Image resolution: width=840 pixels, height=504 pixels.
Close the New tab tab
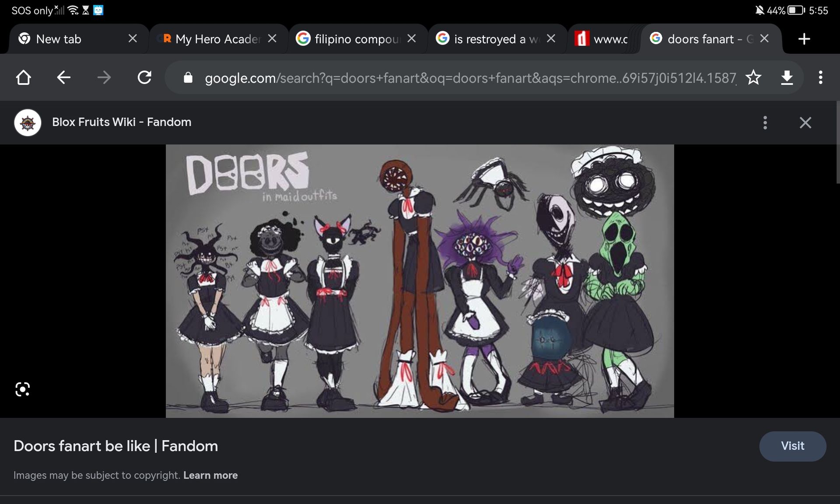(133, 38)
